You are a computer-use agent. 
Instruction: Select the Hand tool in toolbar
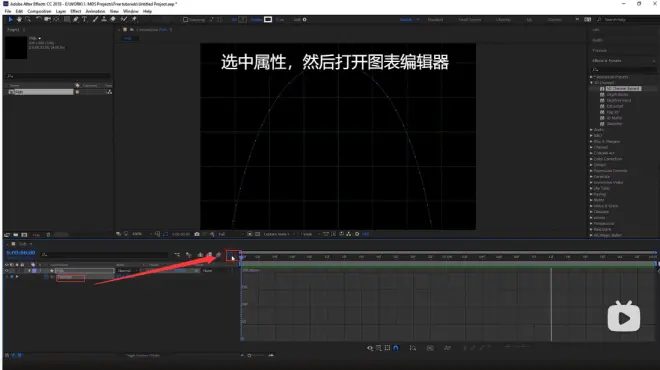19,19
